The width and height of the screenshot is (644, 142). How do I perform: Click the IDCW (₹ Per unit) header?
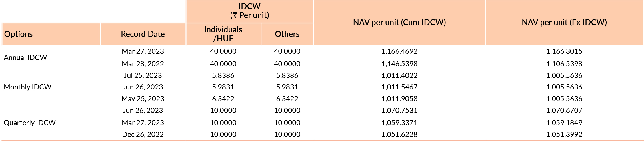coord(249,11)
